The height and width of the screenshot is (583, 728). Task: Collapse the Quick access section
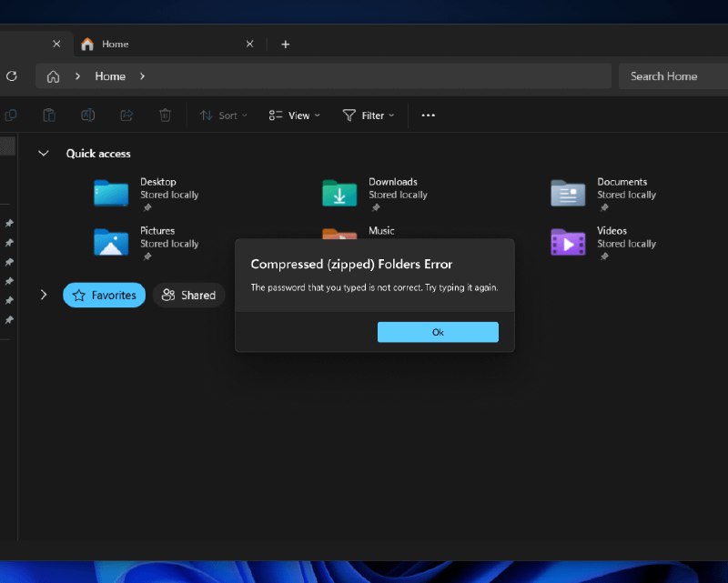click(x=43, y=153)
